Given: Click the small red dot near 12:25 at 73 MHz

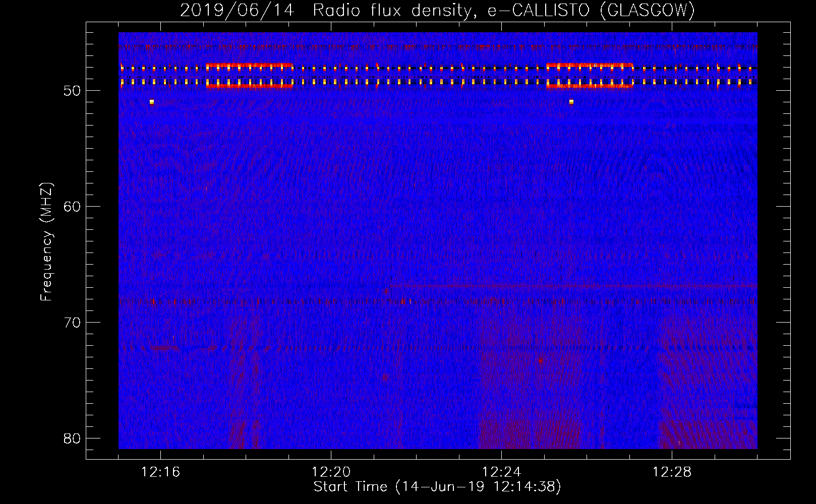Looking at the screenshot, I should [x=540, y=361].
